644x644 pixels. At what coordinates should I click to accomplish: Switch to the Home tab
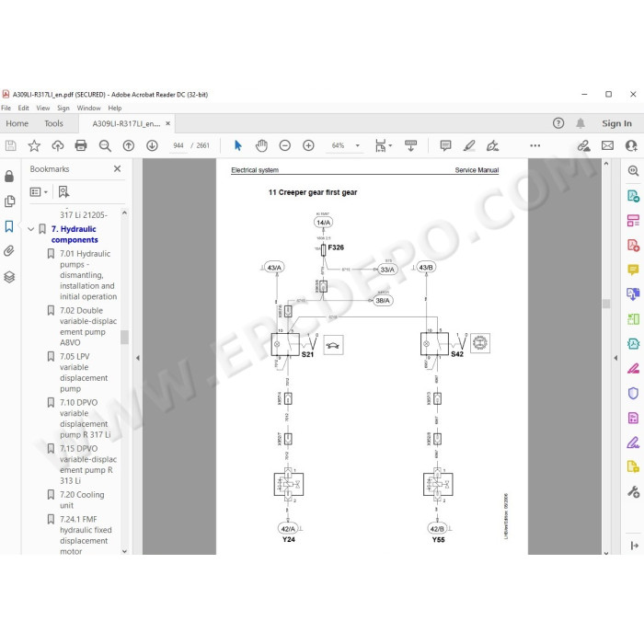[17, 123]
